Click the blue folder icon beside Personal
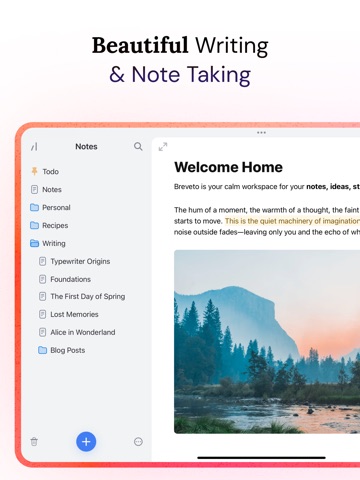The image size is (360, 480). tap(34, 207)
